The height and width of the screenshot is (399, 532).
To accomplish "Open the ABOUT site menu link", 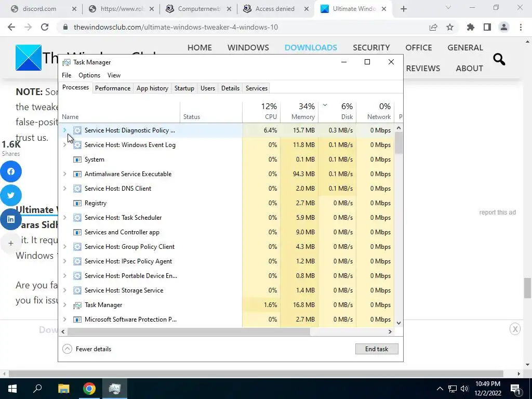I will pos(469,68).
